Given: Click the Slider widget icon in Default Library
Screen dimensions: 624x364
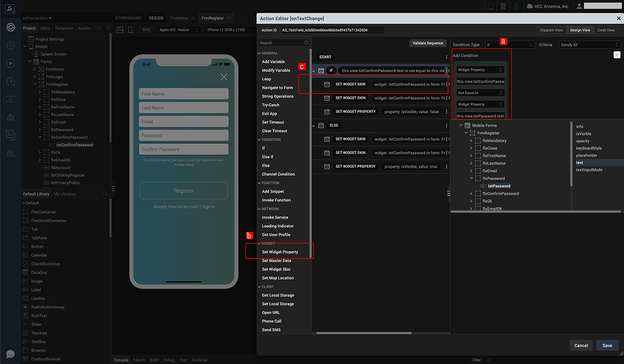Looking at the screenshot, I should coord(25,324).
